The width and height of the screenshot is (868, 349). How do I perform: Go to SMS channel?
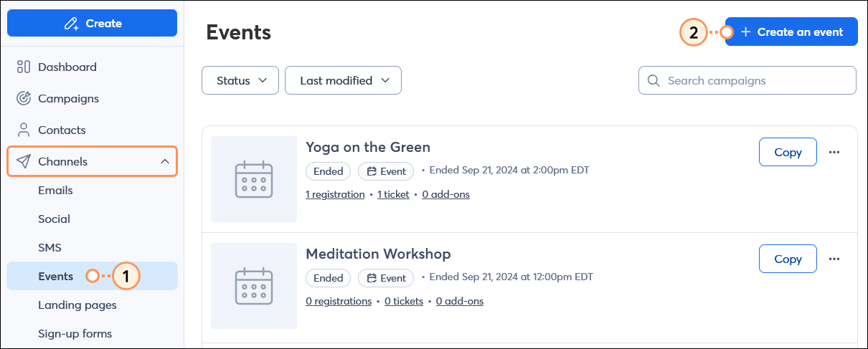click(x=49, y=248)
